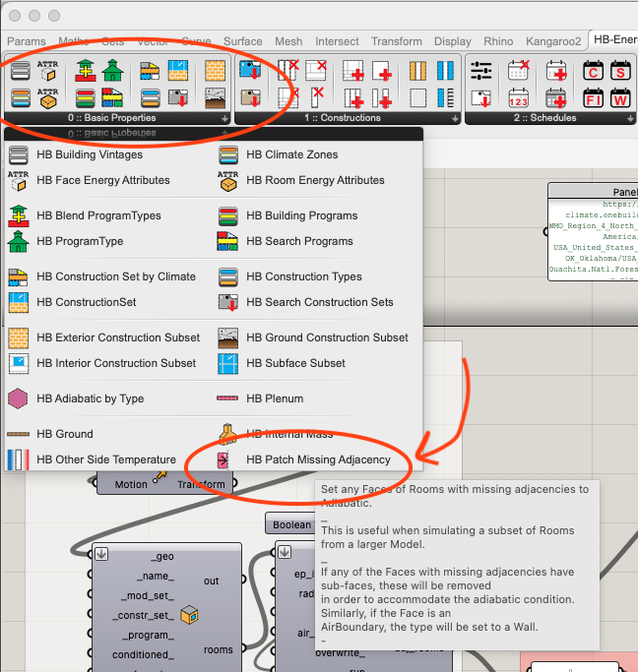Click the arrow icon on _geo component
638x672 pixels.
[102, 554]
